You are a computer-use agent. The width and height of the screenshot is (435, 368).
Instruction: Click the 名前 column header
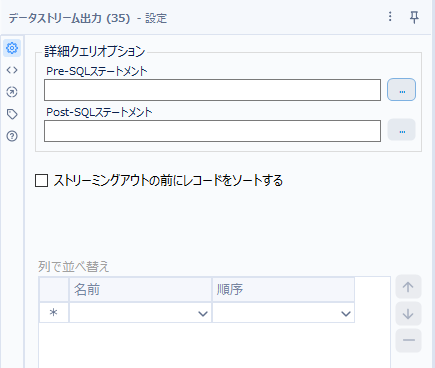(x=140, y=289)
